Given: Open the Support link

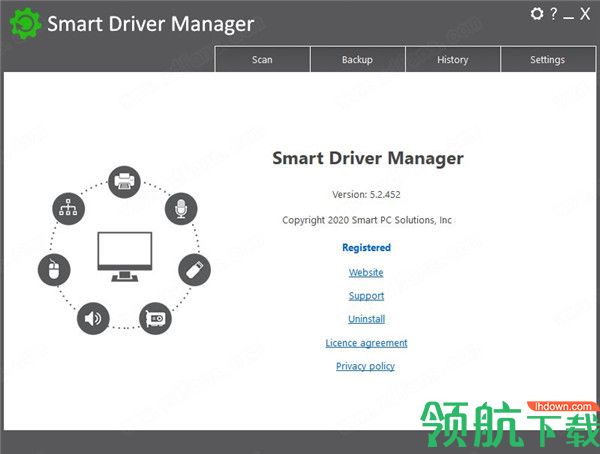Looking at the screenshot, I should pos(366,296).
